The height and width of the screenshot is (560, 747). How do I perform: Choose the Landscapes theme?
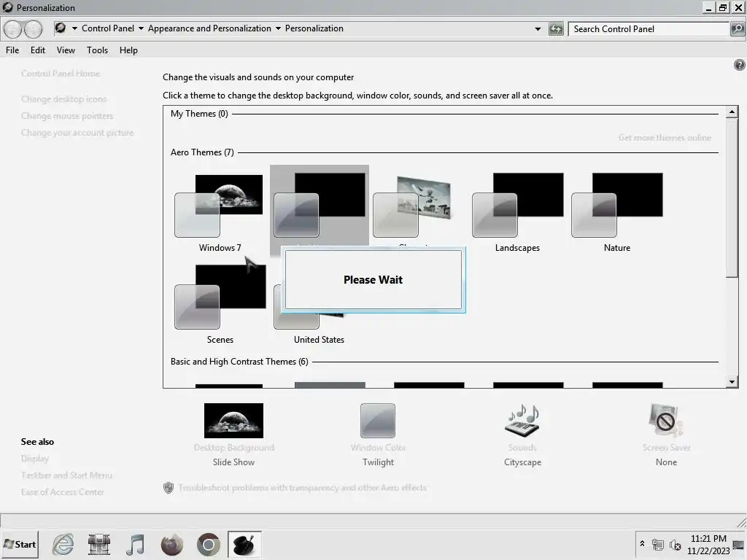pyautogui.click(x=517, y=212)
